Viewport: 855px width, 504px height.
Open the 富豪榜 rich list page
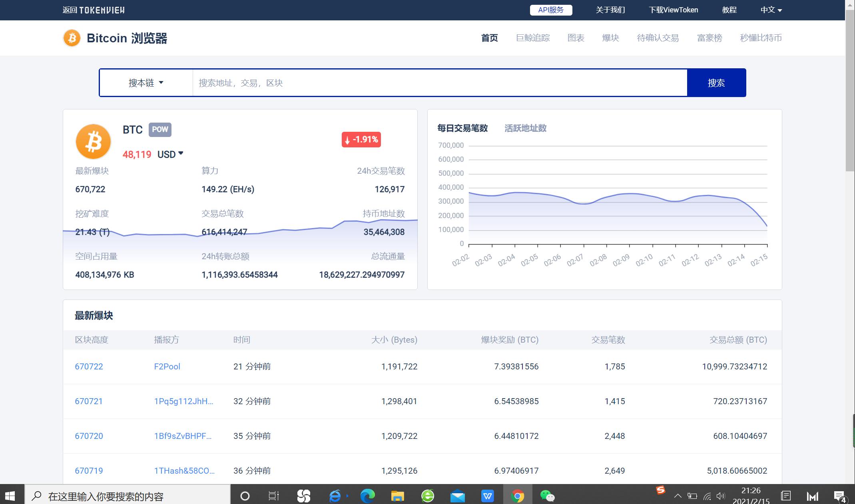click(710, 38)
